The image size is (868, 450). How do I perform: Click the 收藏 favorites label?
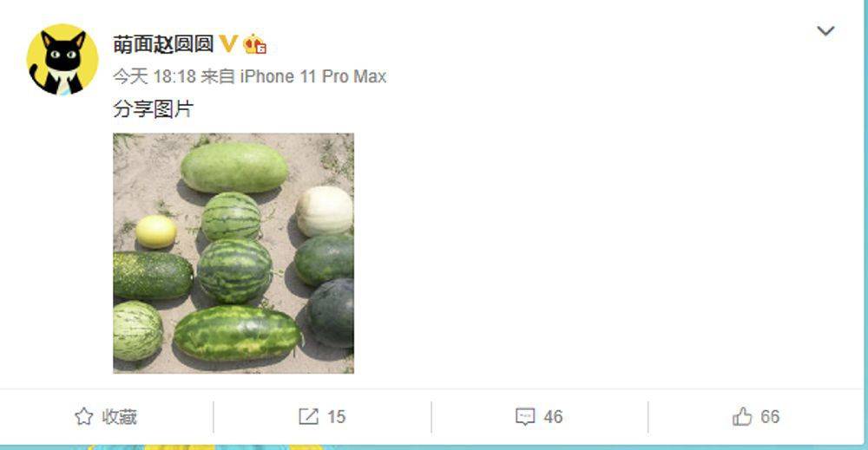point(119,416)
